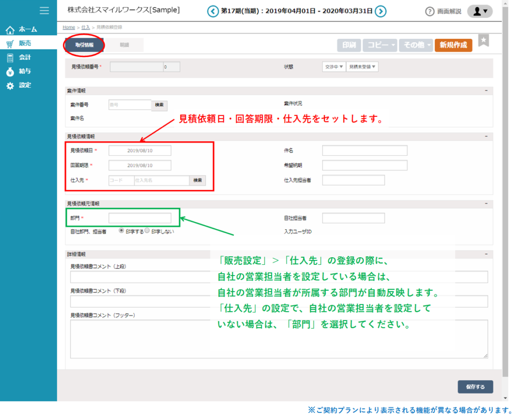The image size is (523, 420).
Task: Open the 交渉中 status dropdown
Action: [334, 67]
